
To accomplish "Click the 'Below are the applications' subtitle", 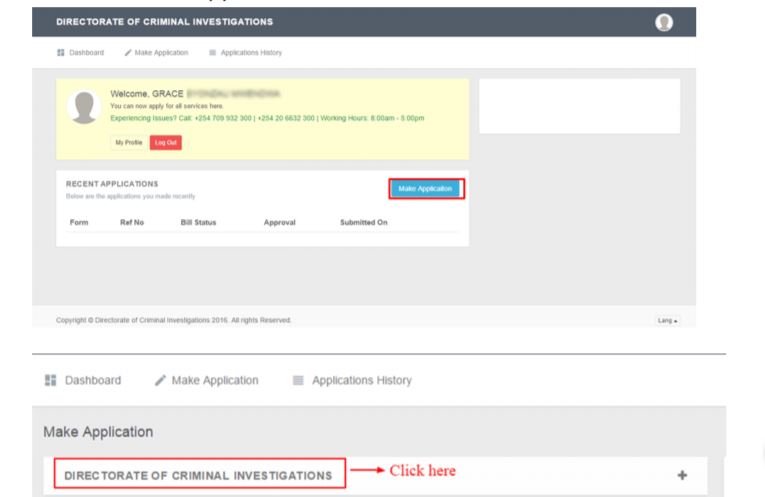I will pyautogui.click(x=130, y=196).
